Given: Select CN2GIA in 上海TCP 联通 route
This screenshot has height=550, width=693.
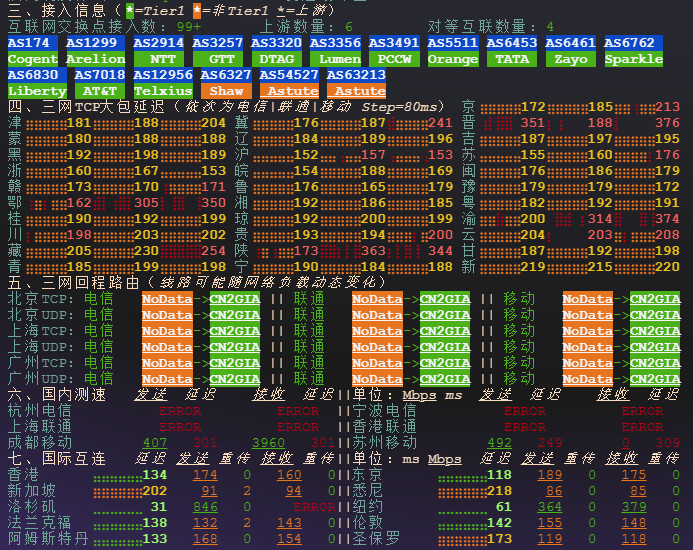Looking at the screenshot, I should [445, 331].
